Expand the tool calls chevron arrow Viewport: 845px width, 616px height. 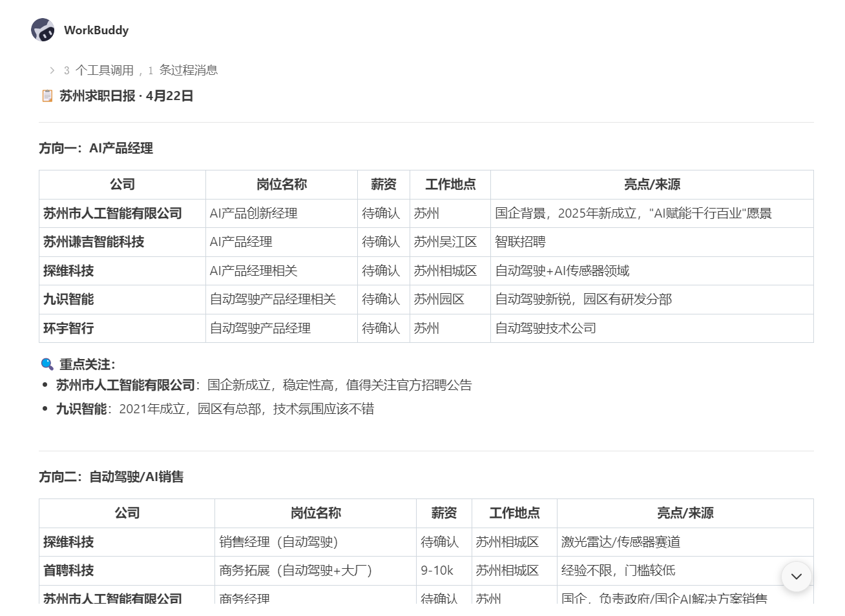click(52, 70)
